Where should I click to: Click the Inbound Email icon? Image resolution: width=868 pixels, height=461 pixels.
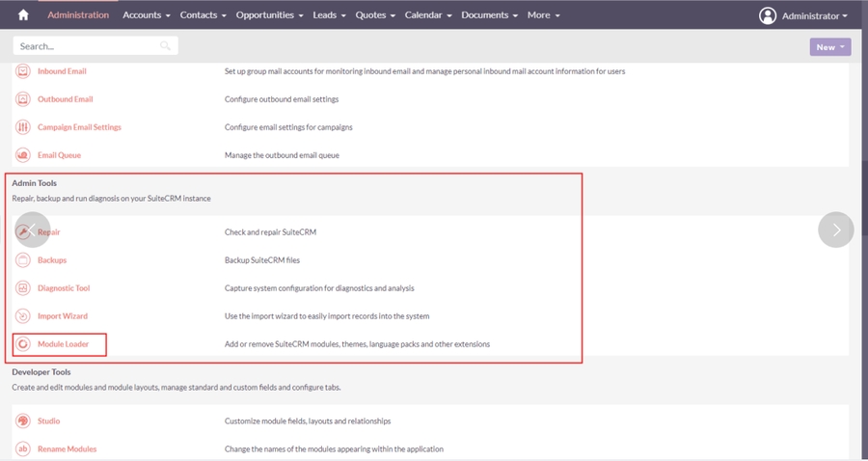pyautogui.click(x=23, y=71)
